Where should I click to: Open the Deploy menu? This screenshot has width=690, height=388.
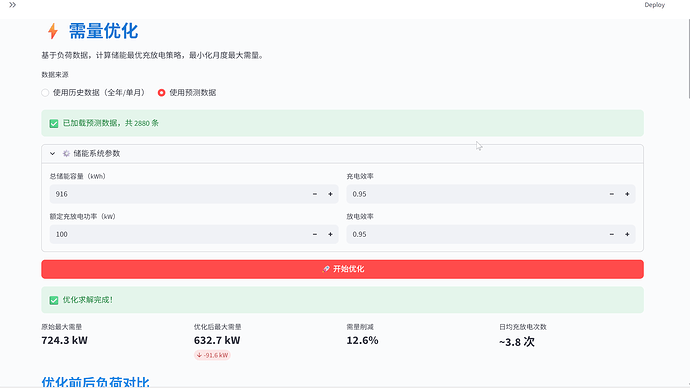[654, 5]
